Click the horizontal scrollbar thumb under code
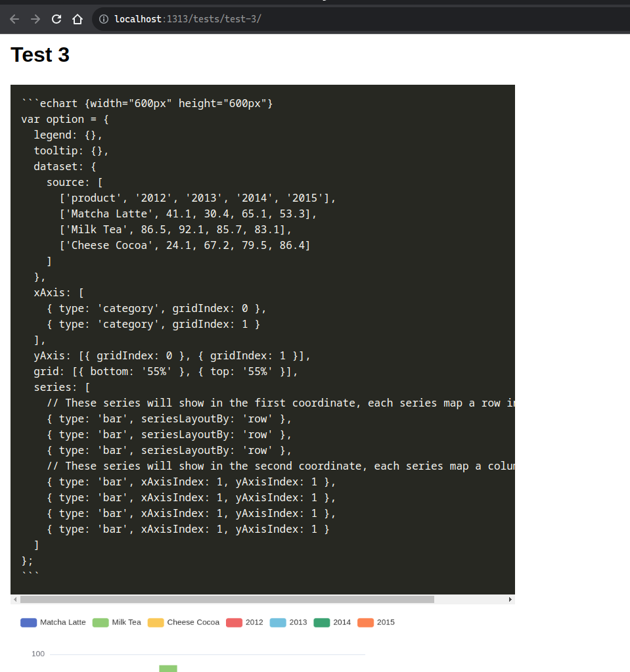Image resolution: width=630 pixels, height=672 pixels. coord(227,599)
